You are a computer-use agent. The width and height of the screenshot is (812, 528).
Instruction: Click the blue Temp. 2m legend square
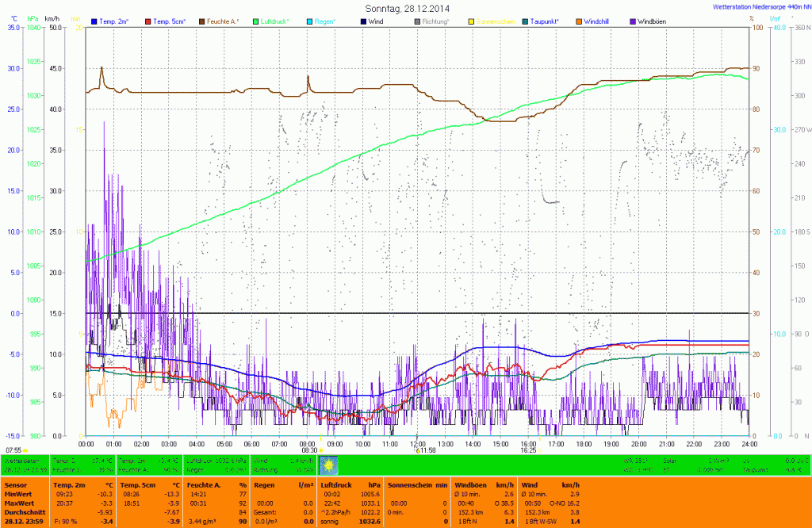[x=95, y=21]
